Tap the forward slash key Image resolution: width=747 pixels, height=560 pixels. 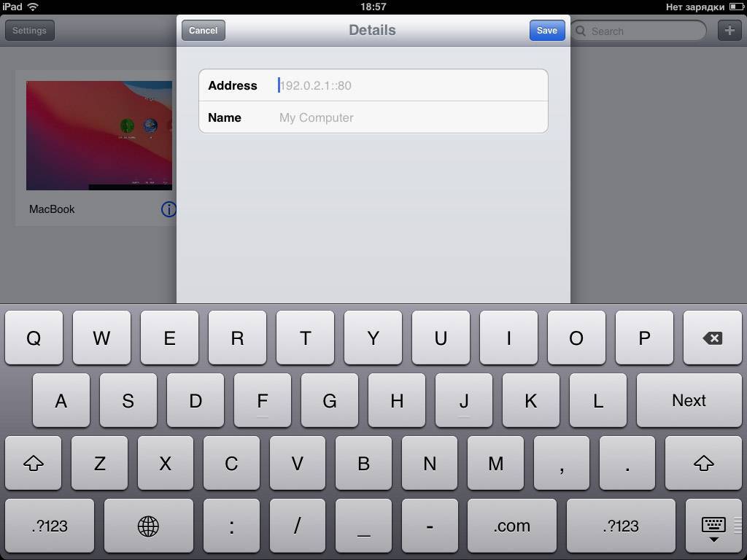pyautogui.click(x=298, y=526)
